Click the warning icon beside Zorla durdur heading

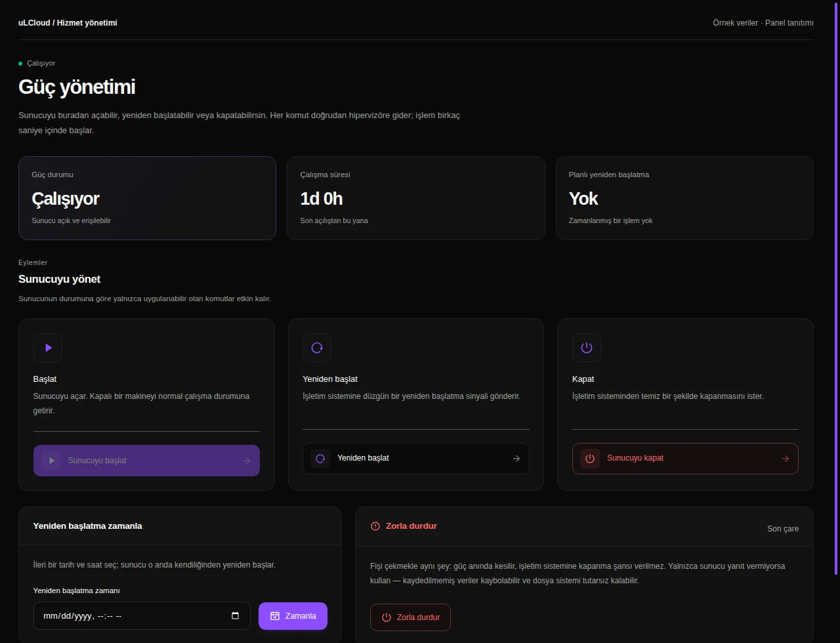coord(375,526)
